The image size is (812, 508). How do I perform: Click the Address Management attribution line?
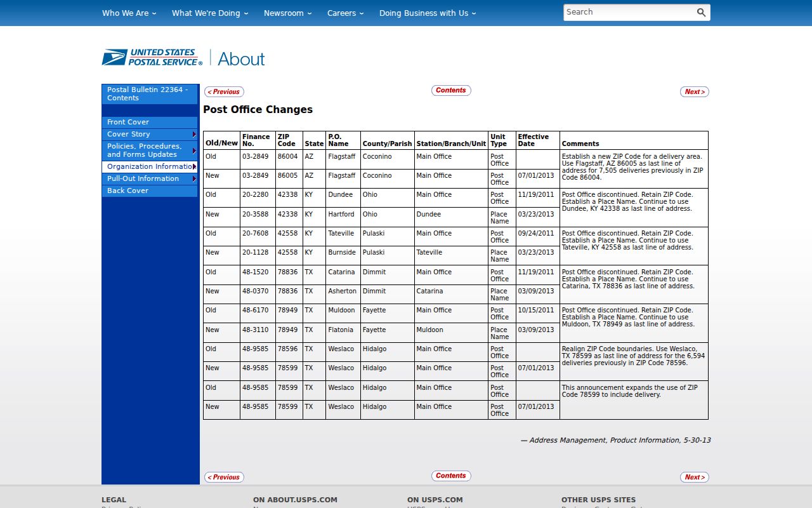point(615,440)
